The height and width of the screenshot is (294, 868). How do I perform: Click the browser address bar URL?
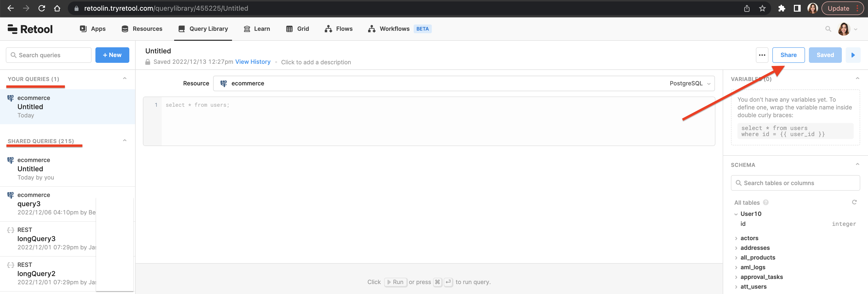click(166, 8)
